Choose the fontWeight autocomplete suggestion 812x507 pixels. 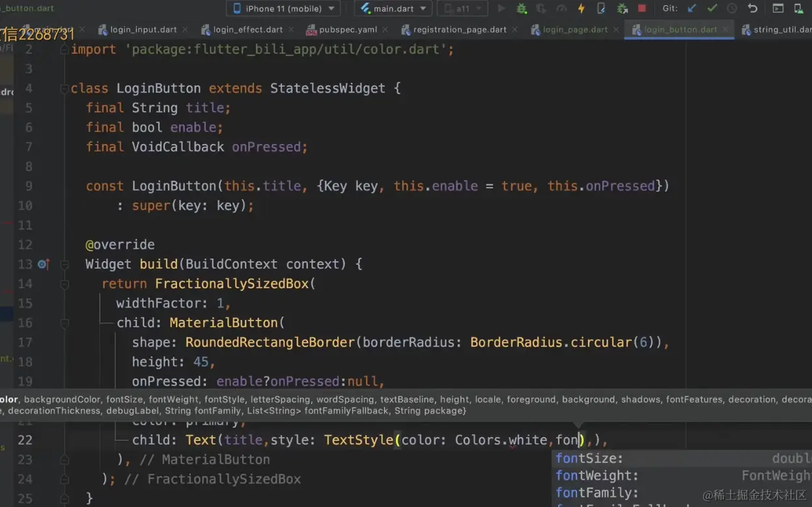click(682, 476)
